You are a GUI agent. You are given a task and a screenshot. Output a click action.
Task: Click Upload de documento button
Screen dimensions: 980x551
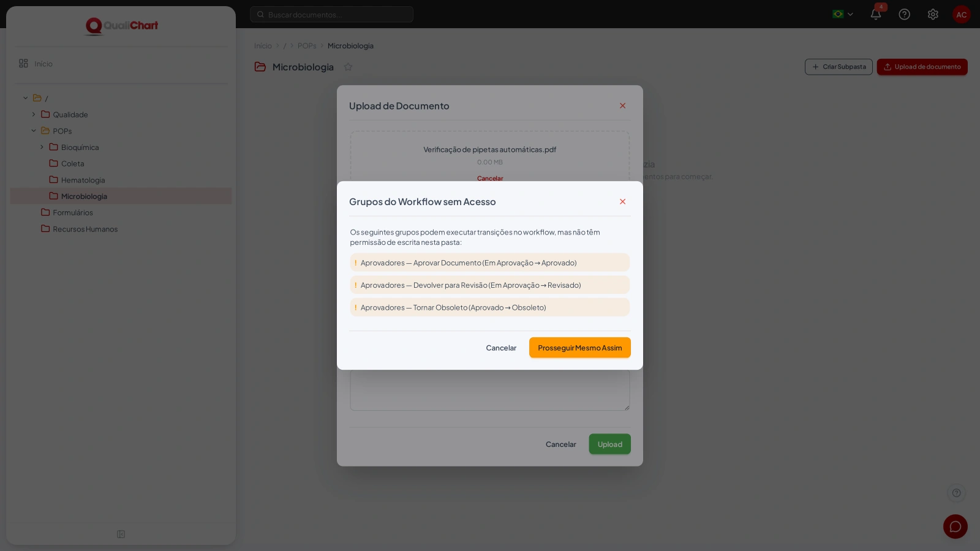922,67
